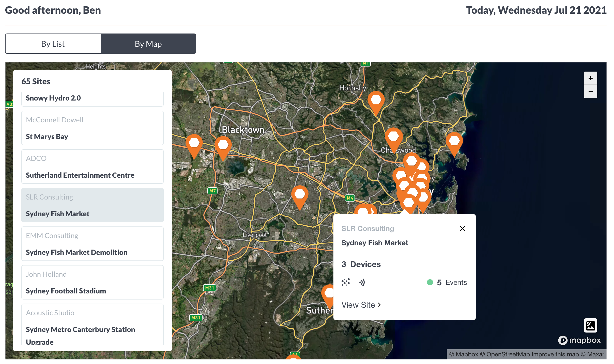Select the Sydney Football Stadium site card
614x364 pixels.
point(93,282)
